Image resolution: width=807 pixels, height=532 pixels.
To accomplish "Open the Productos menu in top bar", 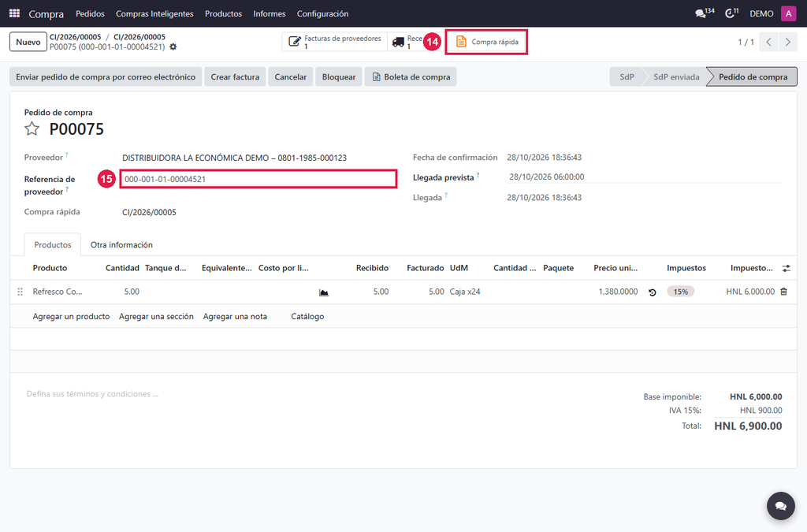I will (223, 14).
